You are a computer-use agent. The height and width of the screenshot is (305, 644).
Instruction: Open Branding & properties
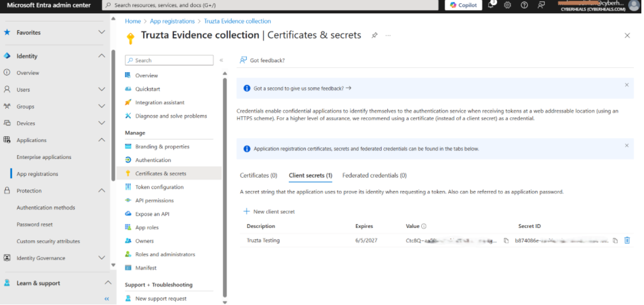pyautogui.click(x=162, y=147)
